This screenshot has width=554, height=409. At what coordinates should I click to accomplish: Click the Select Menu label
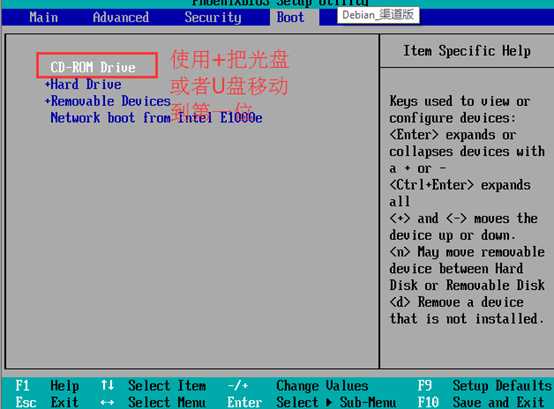(167, 402)
